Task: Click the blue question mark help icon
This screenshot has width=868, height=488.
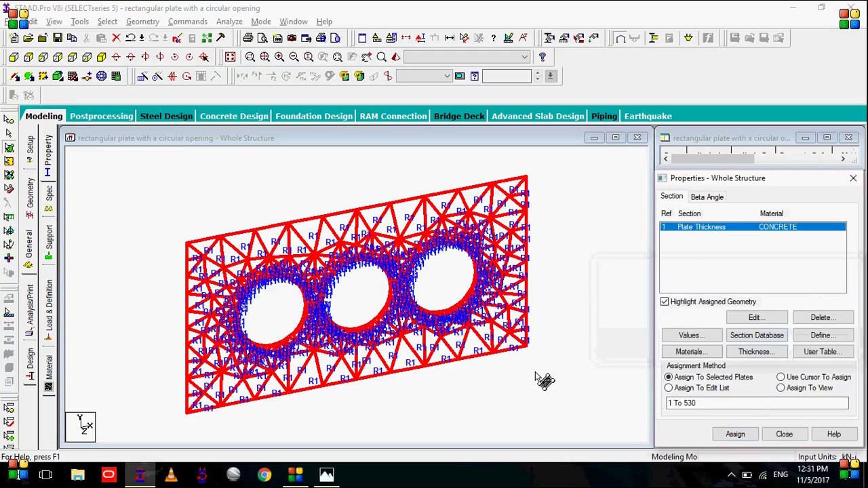Action: (x=542, y=57)
